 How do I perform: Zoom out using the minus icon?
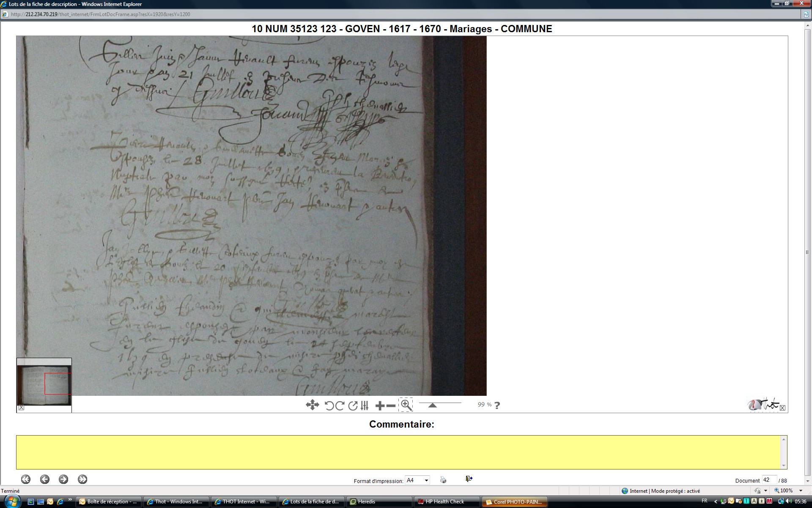pyautogui.click(x=391, y=406)
